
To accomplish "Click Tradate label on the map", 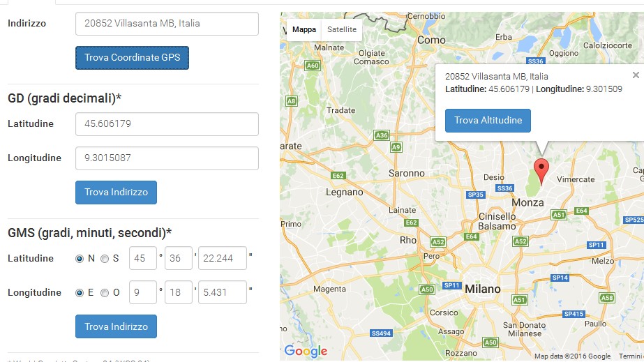I will (x=340, y=110).
